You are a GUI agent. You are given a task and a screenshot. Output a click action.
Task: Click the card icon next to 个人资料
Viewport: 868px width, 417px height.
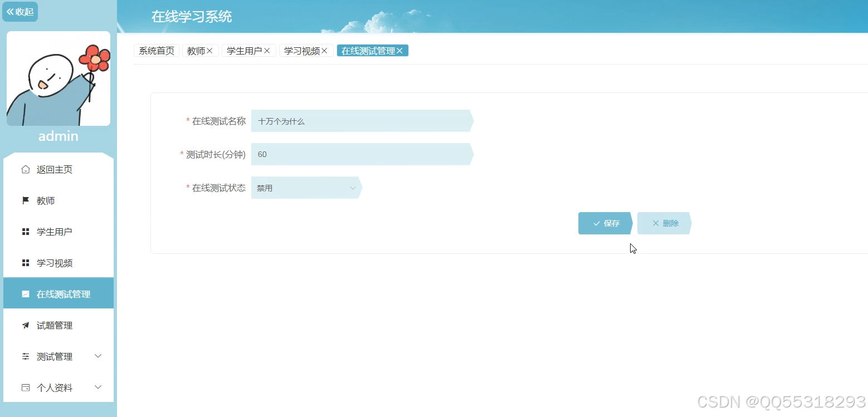click(x=25, y=387)
